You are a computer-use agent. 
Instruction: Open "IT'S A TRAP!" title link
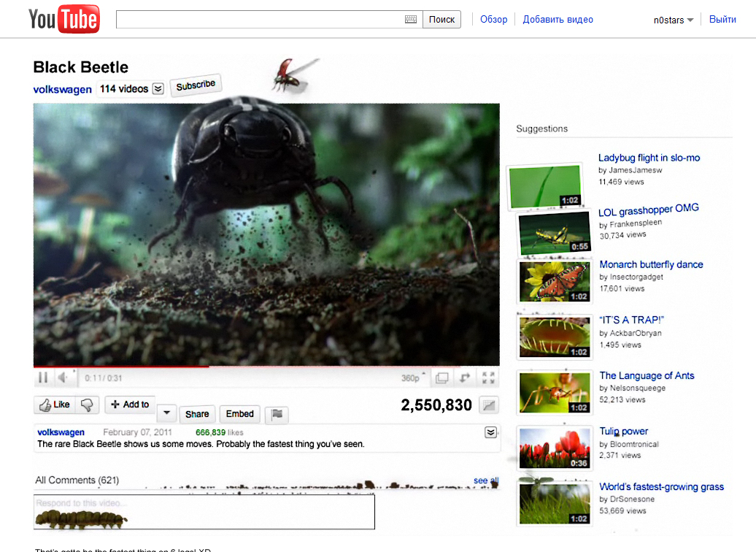point(632,320)
